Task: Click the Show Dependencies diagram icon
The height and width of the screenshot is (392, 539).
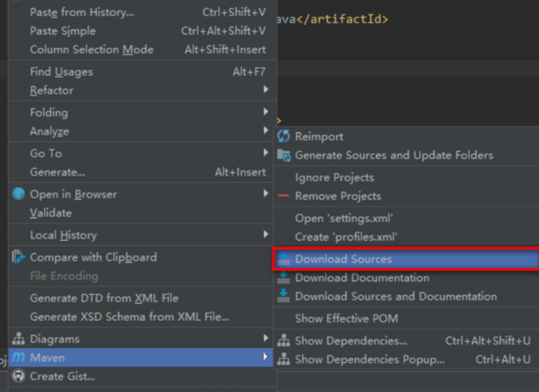Action: (284, 340)
